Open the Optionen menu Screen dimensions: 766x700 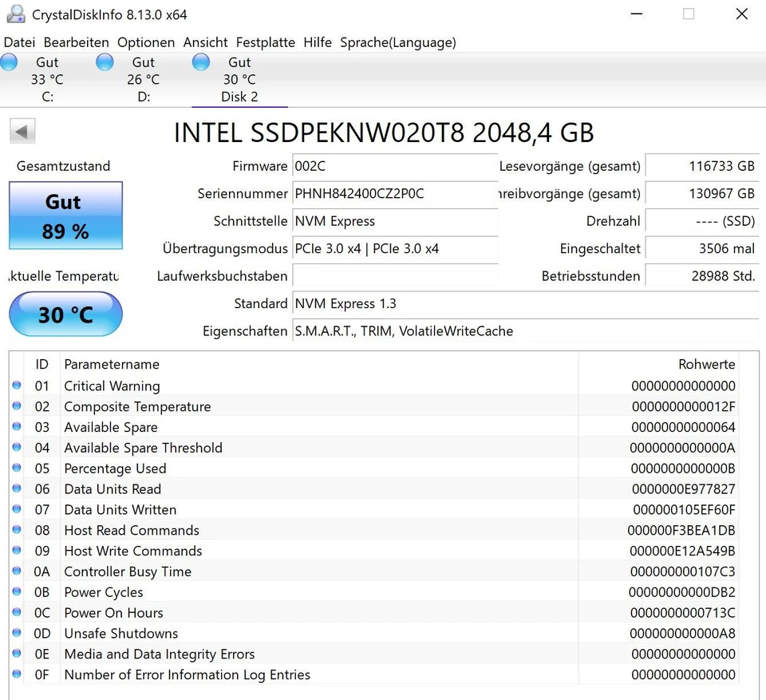click(146, 42)
